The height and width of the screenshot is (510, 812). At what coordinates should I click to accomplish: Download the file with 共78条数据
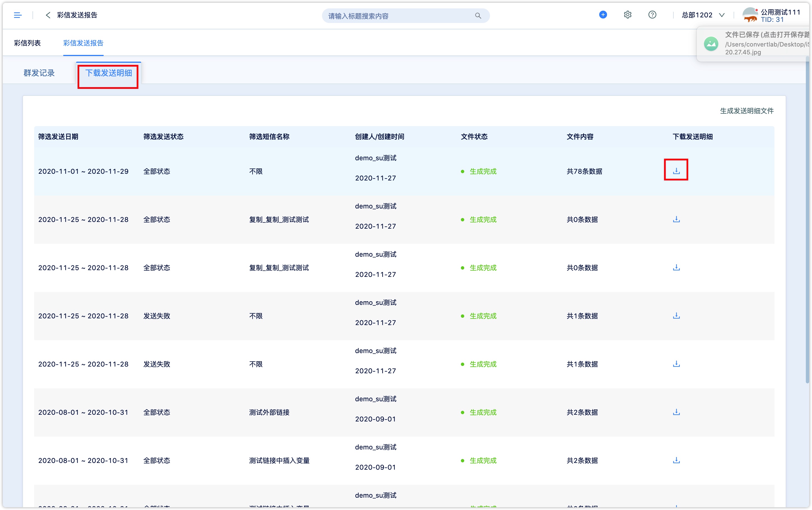676,171
